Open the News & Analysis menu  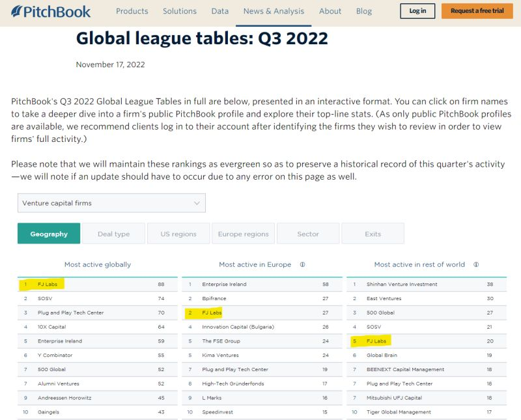click(x=272, y=11)
